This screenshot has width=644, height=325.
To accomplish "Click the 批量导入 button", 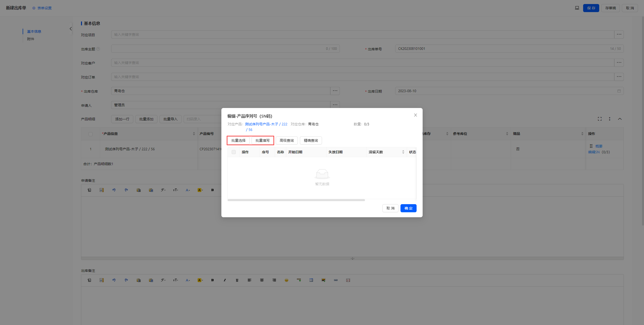I will point(171,119).
